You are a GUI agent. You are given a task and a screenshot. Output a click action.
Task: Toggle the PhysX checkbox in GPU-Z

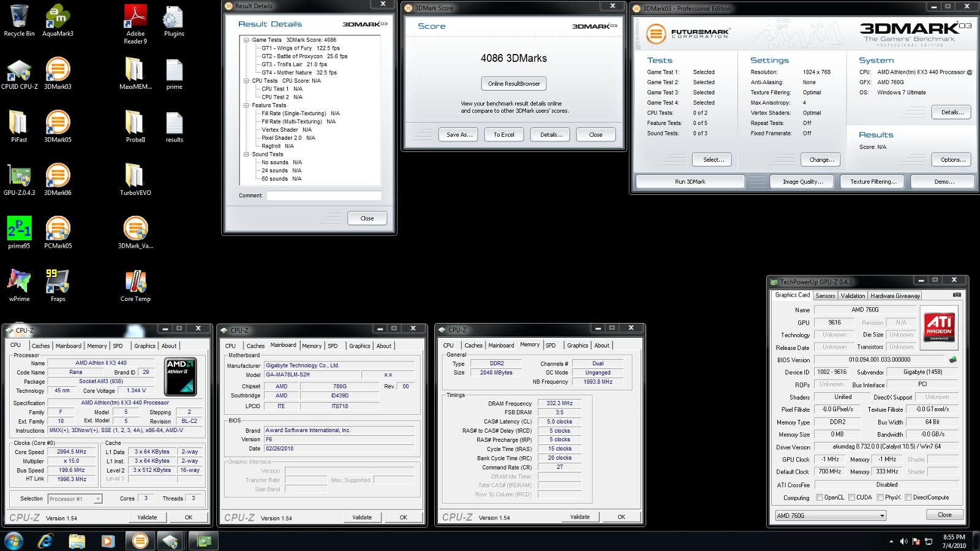coord(880,498)
